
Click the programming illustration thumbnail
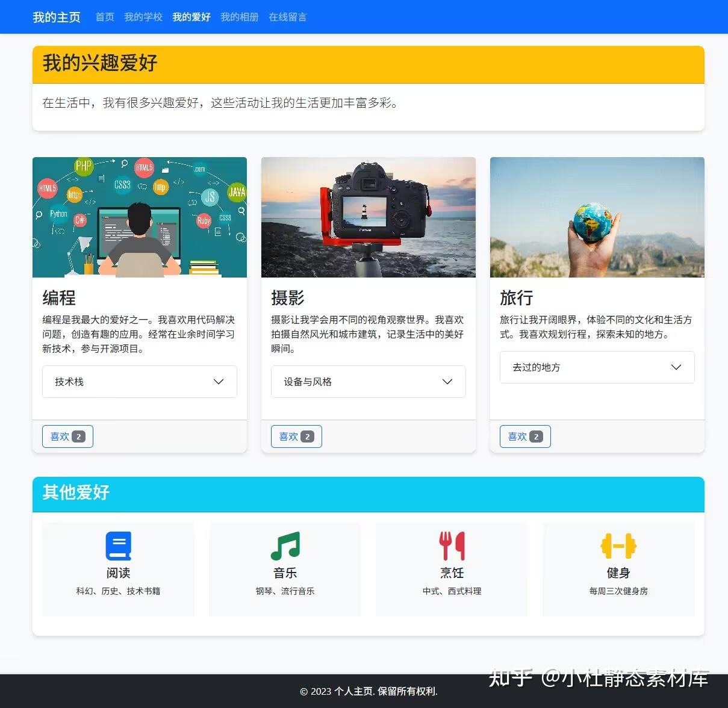140,217
